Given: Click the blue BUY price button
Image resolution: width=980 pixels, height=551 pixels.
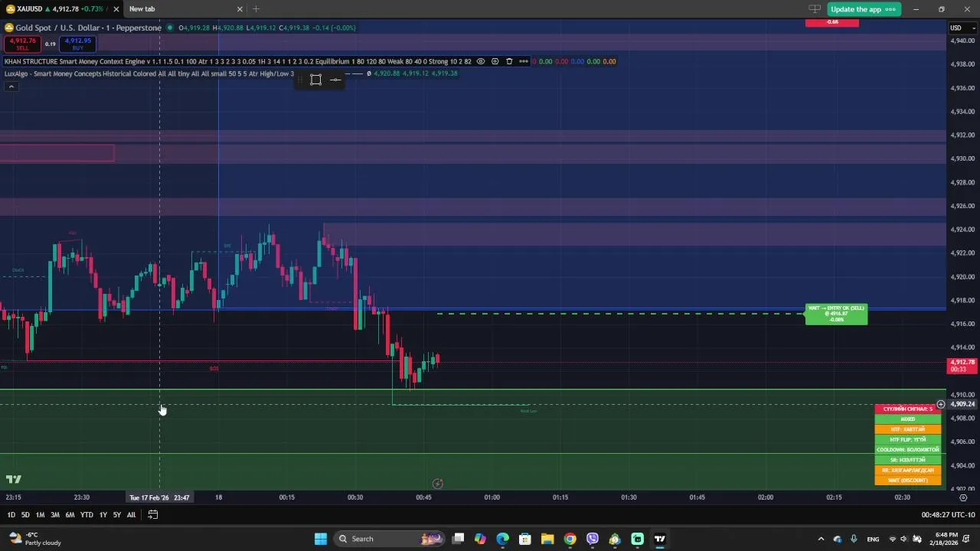Looking at the screenshot, I should (77, 44).
